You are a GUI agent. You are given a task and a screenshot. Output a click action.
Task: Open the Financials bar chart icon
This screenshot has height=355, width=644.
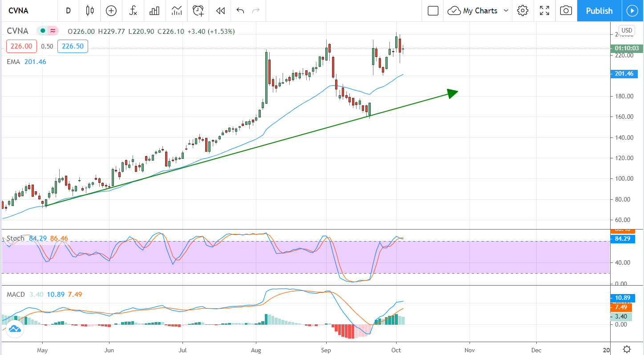click(154, 11)
